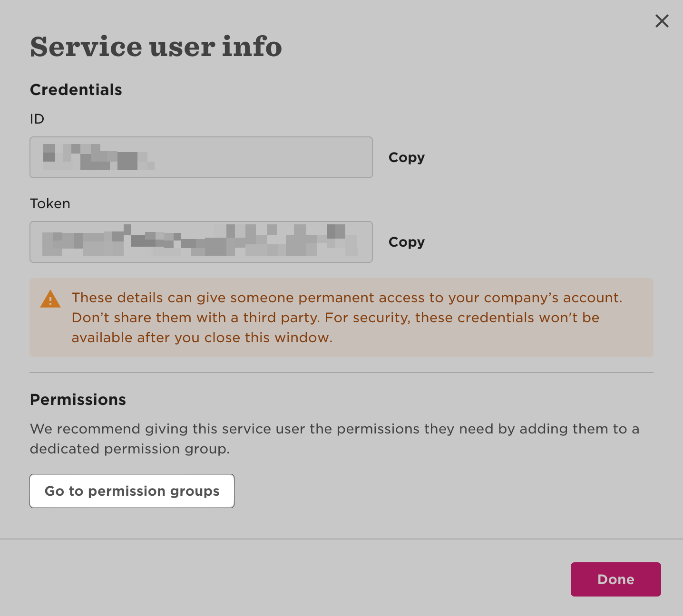683x616 pixels.
Task: Click the permanent access warning message text
Action: point(346,298)
